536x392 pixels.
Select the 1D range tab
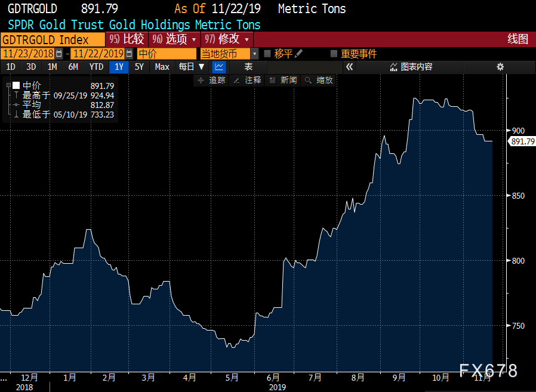tap(11, 67)
